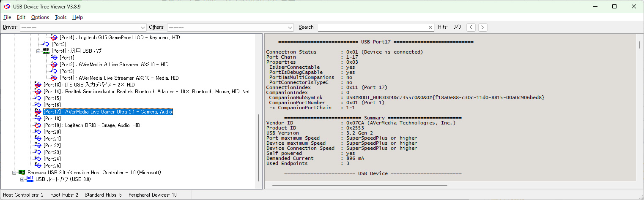Viewport: 644px width, 200px height.
Task: Click the Vendor ID 0x07CA line
Action: [361, 123]
